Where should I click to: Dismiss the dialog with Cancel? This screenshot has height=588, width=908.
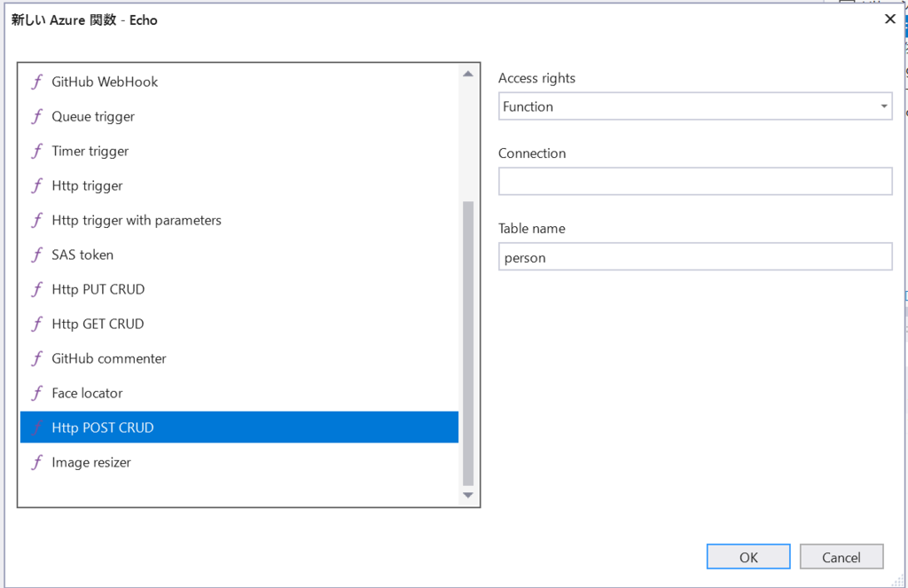[841, 557]
